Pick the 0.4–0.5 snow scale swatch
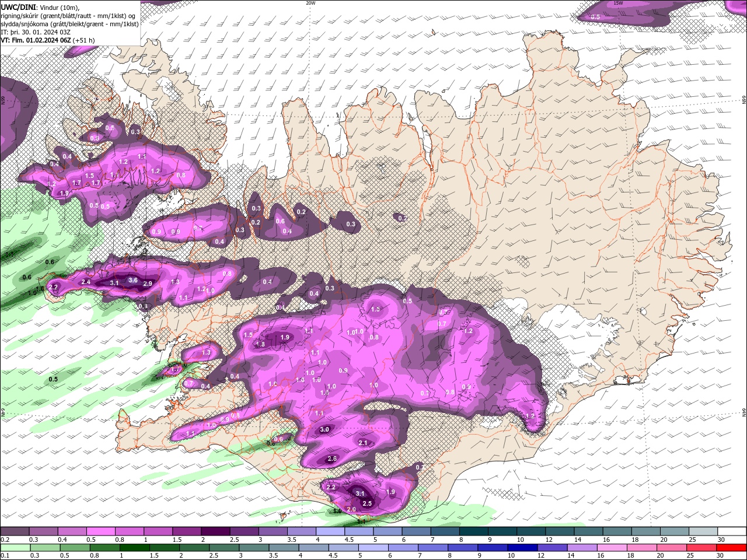 point(72,532)
